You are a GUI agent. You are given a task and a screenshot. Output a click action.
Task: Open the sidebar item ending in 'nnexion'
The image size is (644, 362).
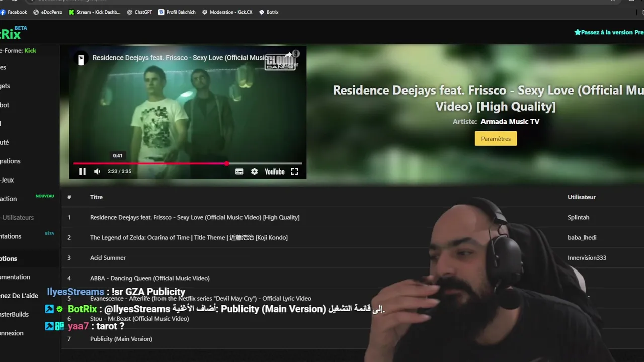[12, 333]
